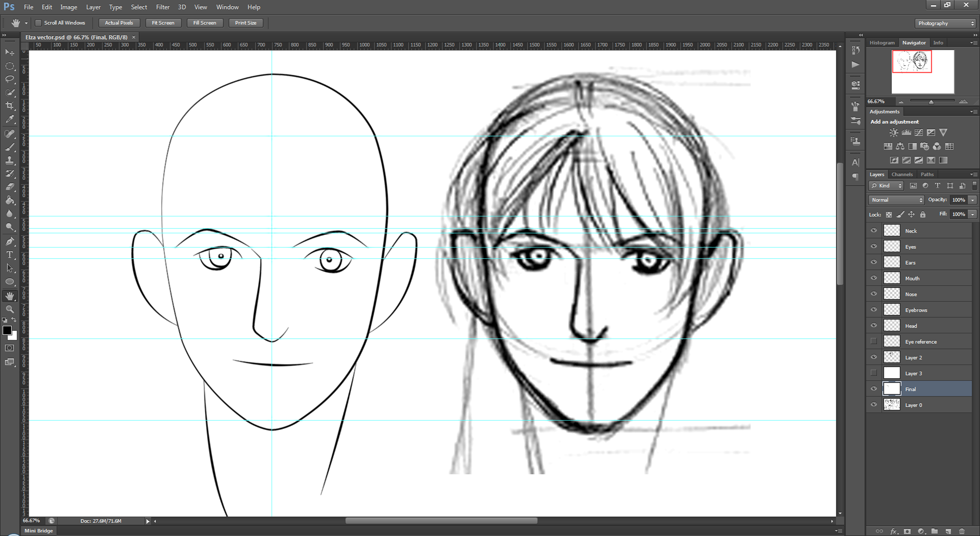980x536 pixels.
Task: Enable Scroll All Windows checkbox
Action: pyautogui.click(x=39, y=23)
